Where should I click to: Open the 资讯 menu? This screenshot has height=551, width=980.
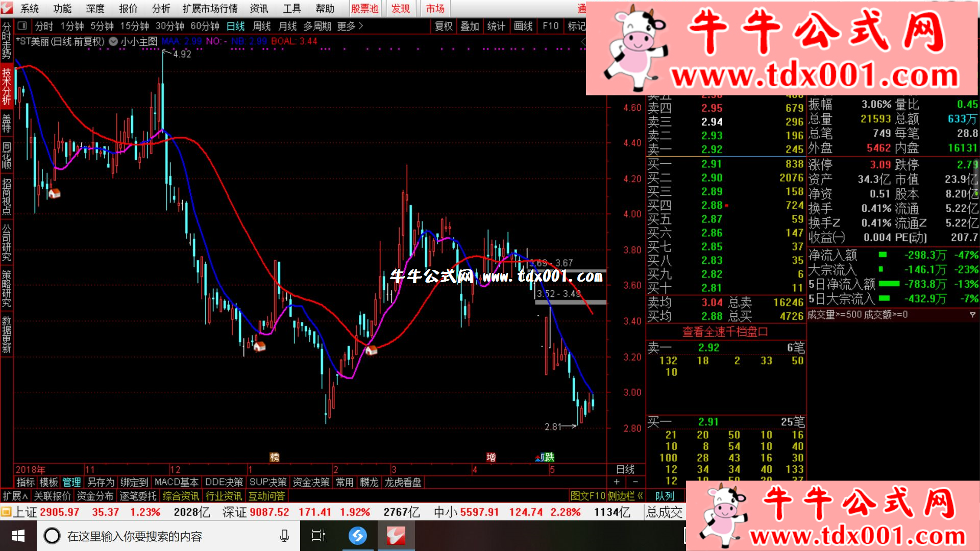coord(259,9)
